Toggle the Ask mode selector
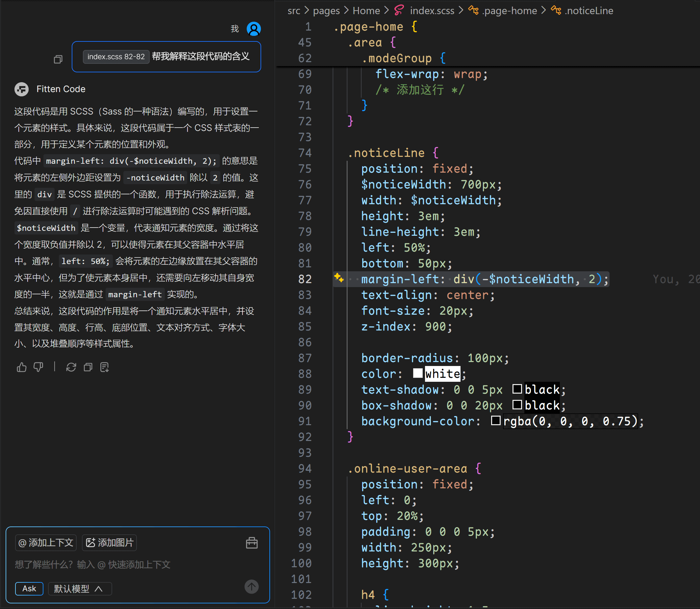The image size is (700, 609). pyautogui.click(x=29, y=589)
